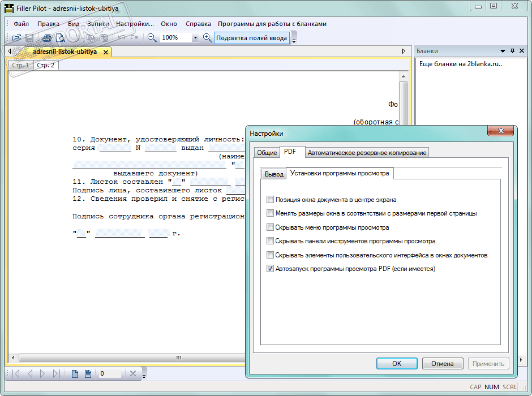The width and height of the screenshot is (532, 396).
Task: Uncheck Автозапуск программы просмотра PDF
Action: pyautogui.click(x=270, y=269)
